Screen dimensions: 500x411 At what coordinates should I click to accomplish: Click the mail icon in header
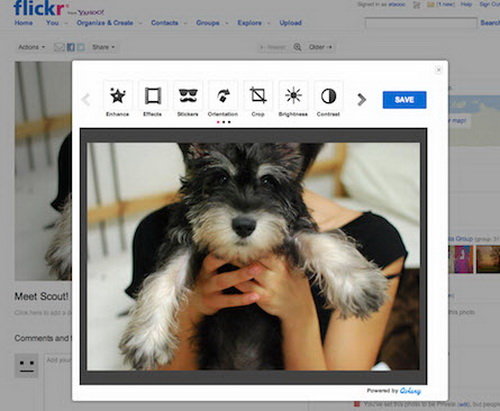[431, 5]
